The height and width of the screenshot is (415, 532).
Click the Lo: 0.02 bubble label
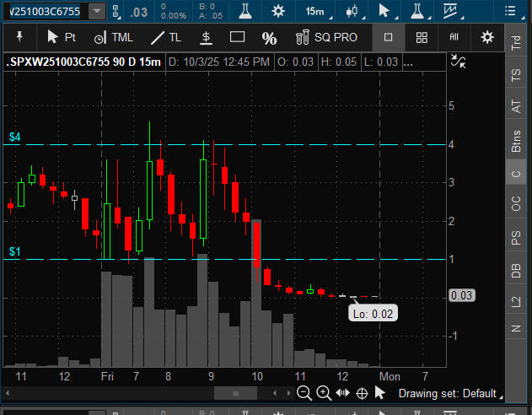(x=373, y=314)
